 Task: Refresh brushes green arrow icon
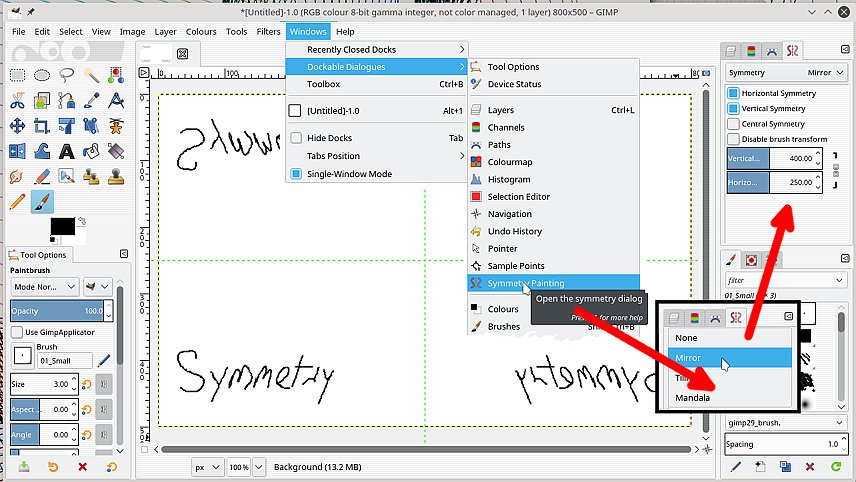tap(835, 466)
